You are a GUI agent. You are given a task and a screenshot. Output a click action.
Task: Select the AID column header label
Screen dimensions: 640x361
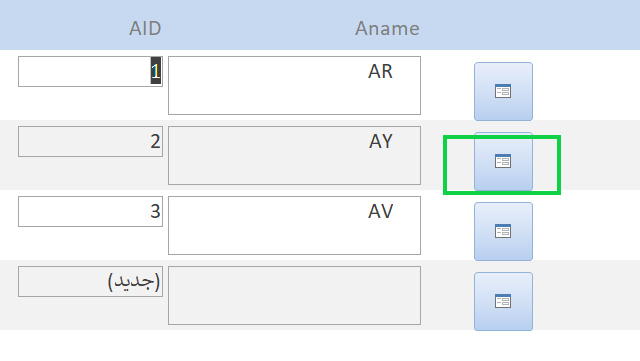(x=145, y=29)
